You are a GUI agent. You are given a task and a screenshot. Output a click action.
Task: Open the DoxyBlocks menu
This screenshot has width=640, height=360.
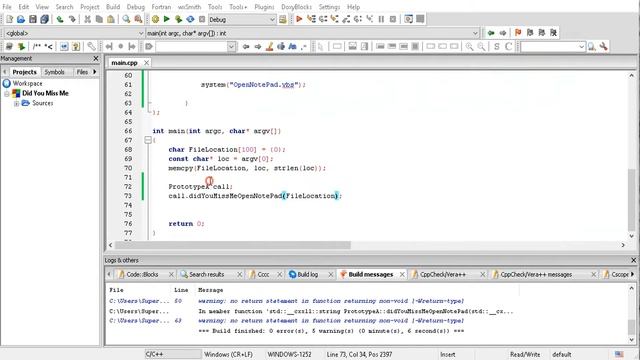pyautogui.click(x=297, y=7)
